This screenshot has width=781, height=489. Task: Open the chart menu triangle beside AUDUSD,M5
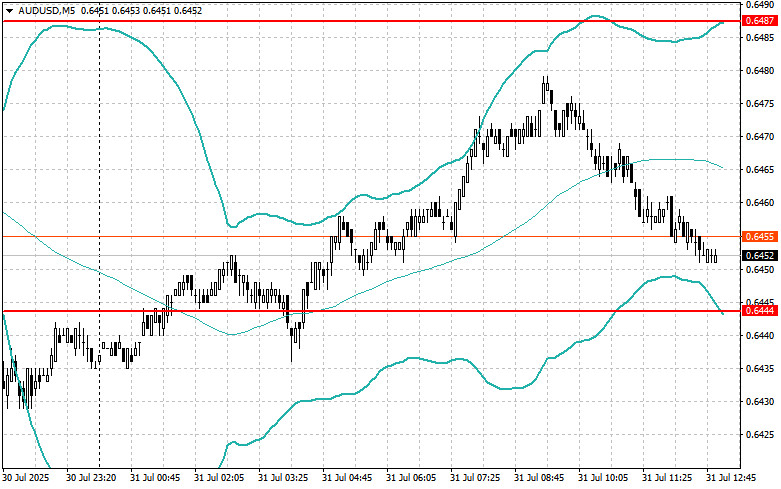9,11
